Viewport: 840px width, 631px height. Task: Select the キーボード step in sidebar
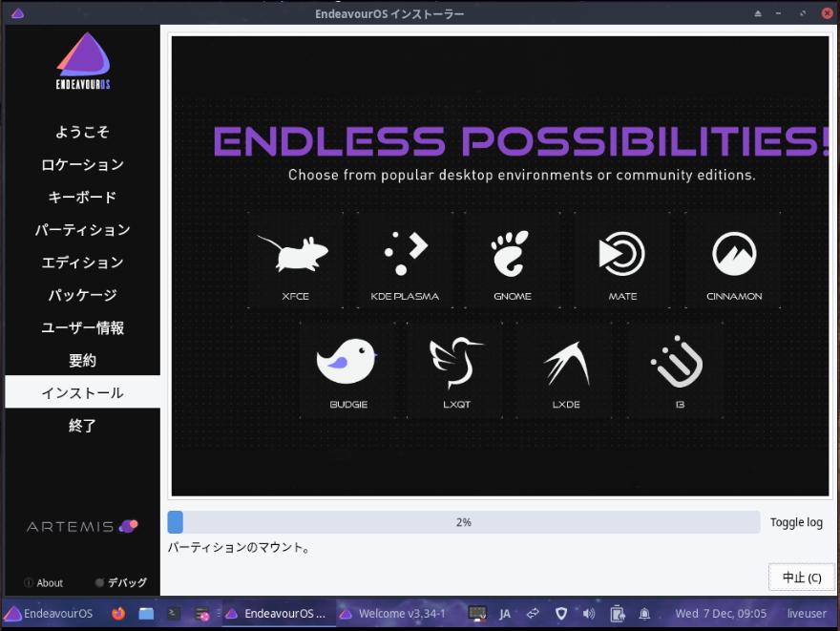click(x=82, y=197)
